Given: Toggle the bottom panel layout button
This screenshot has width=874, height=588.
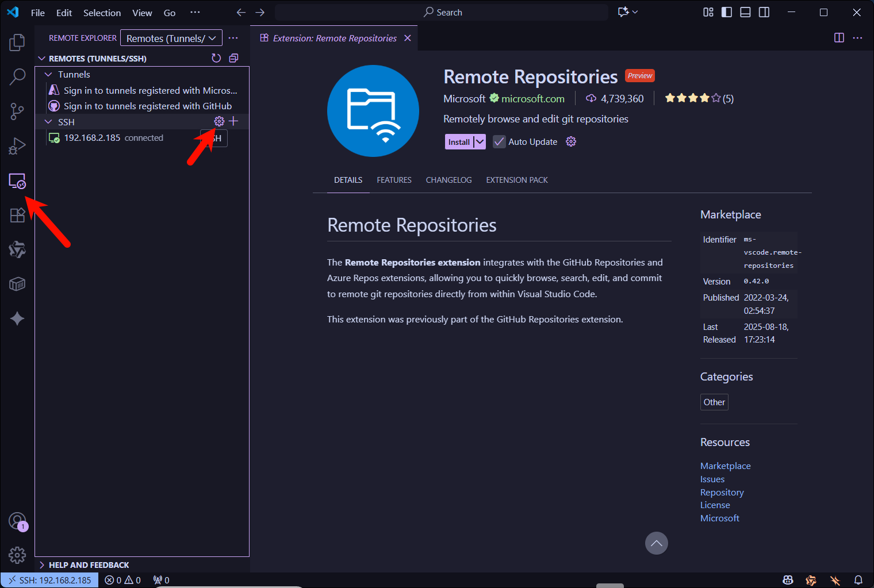Looking at the screenshot, I should pos(745,13).
